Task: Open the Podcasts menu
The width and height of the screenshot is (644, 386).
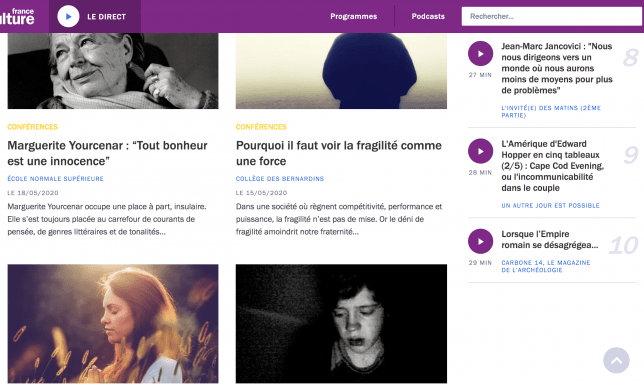Action: coord(428,16)
